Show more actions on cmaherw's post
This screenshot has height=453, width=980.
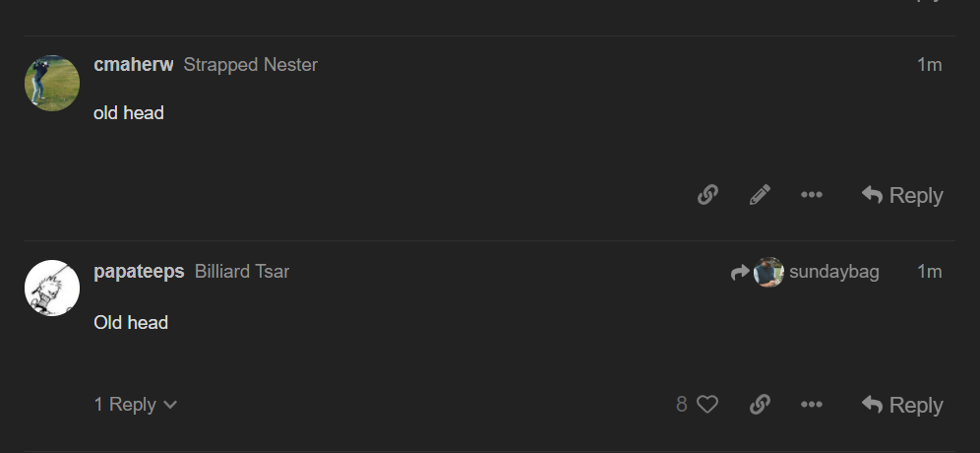812,195
